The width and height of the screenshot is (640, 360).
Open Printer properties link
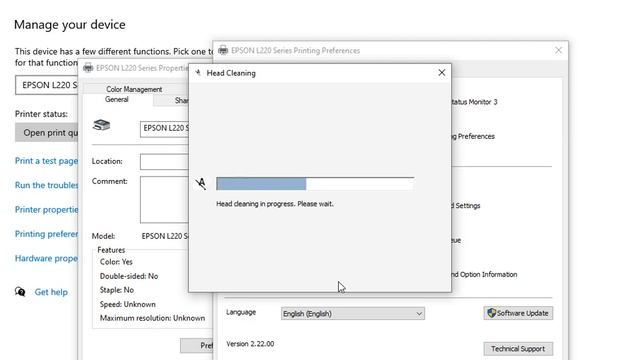point(46,210)
